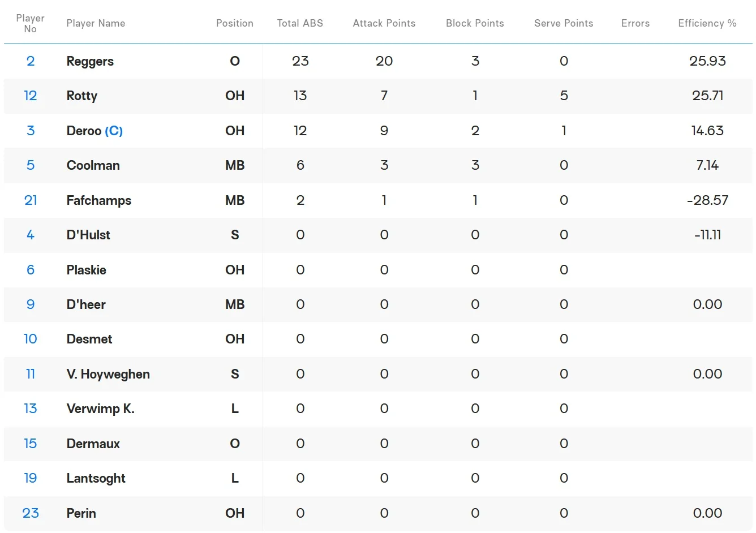Click the Errors column header
This screenshot has height=533, width=756.
tap(635, 23)
